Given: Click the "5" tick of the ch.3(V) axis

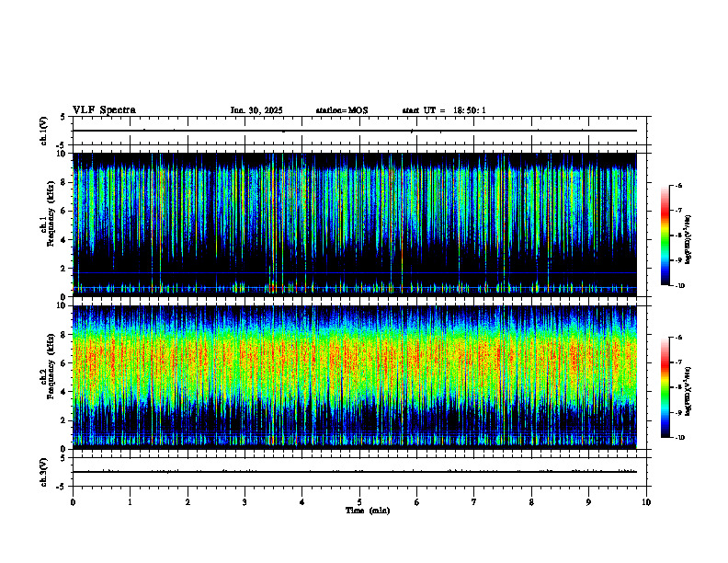Looking at the screenshot, I should tap(64, 457).
